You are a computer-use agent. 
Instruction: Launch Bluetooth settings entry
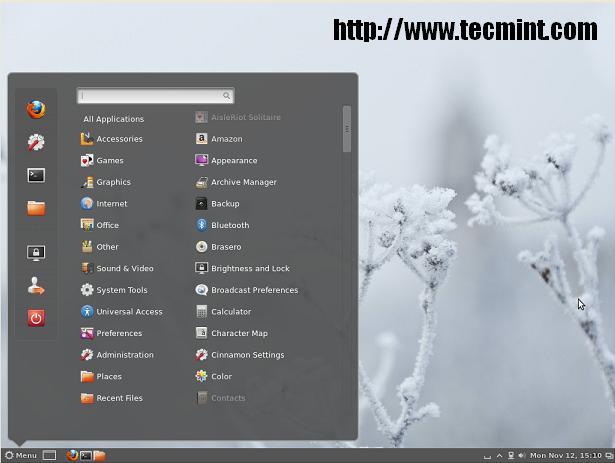[229, 225]
